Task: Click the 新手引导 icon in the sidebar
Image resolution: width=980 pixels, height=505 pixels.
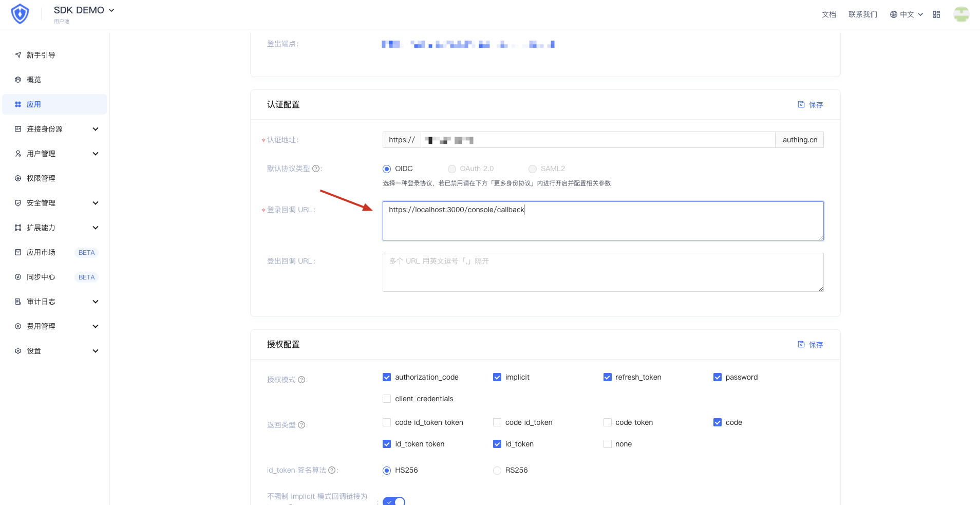Action: 18,55
